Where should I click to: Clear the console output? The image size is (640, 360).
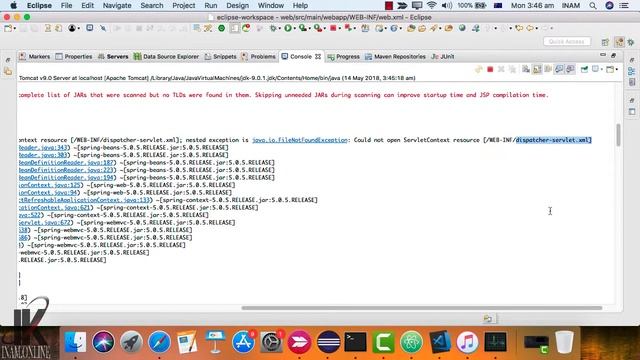tap(526, 69)
